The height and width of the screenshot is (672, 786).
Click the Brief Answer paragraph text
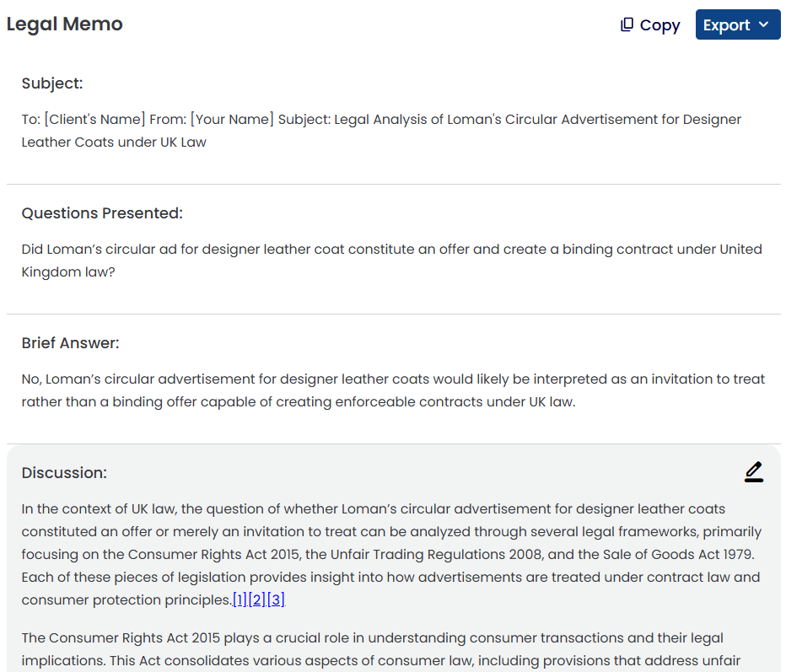click(x=393, y=390)
